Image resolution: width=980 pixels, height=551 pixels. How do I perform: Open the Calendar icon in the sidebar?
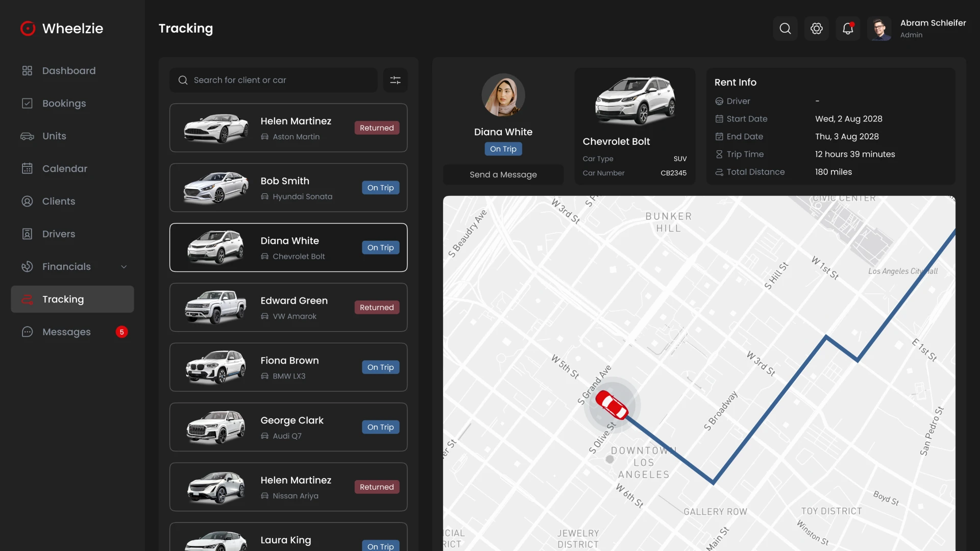(x=27, y=168)
